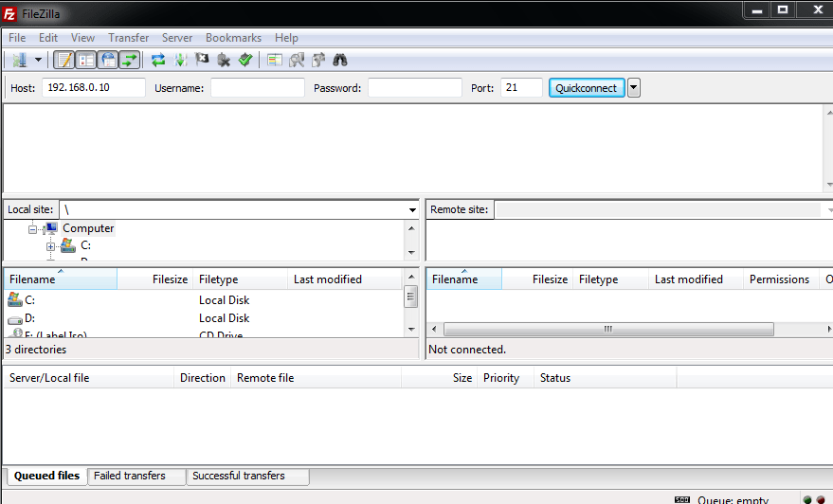Screen dimensions: 833x504
Task: Toggle message log display
Action: pyautogui.click(x=64, y=60)
